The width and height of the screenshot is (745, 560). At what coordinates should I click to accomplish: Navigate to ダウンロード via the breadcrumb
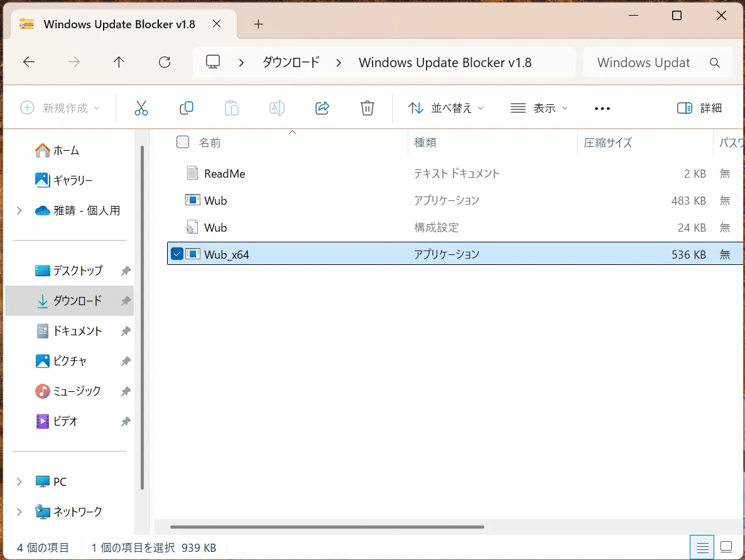pyautogui.click(x=290, y=62)
